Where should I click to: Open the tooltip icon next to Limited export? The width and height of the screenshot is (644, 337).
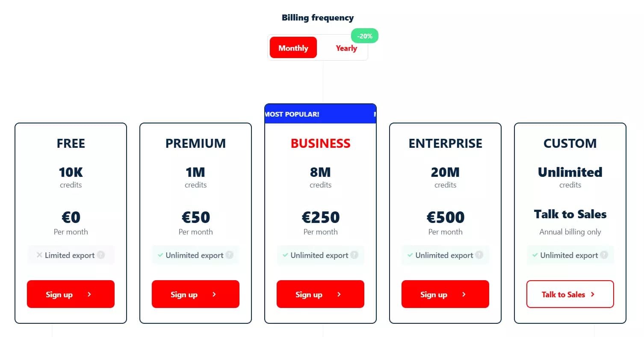click(x=101, y=255)
